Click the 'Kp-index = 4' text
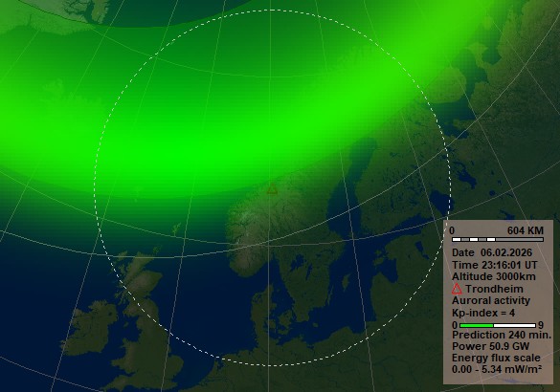This screenshot has width=560, height=392. [483, 313]
